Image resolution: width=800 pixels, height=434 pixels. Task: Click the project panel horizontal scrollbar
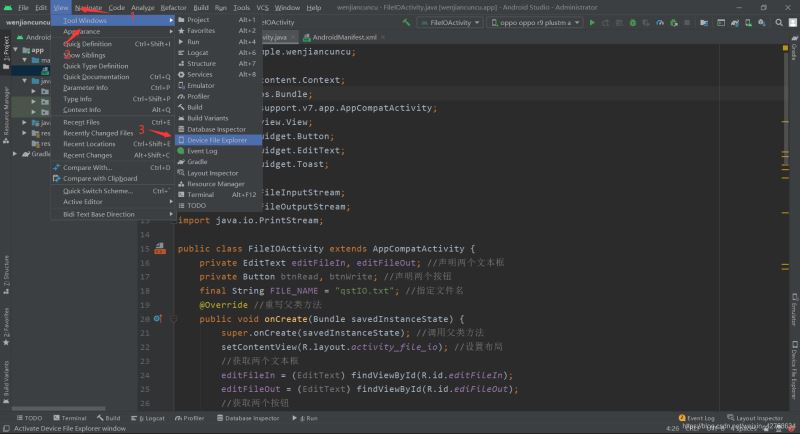pos(59,409)
